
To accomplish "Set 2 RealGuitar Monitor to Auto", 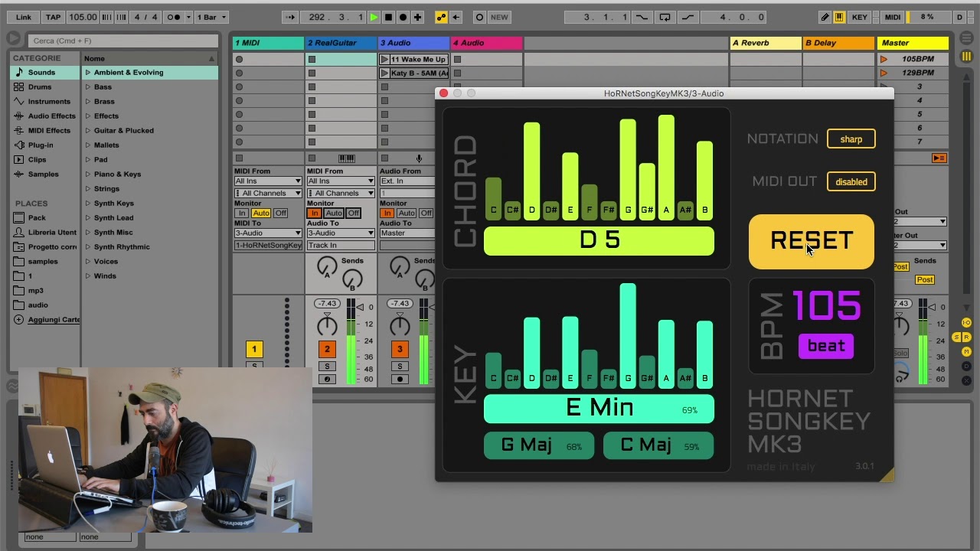I will (x=334, y=213).
